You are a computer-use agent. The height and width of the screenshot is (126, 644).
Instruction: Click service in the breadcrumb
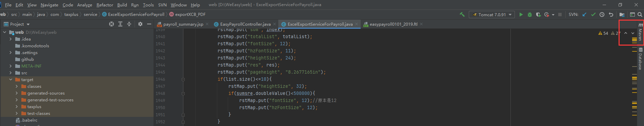pyautogui.click(x=90, y=15)
